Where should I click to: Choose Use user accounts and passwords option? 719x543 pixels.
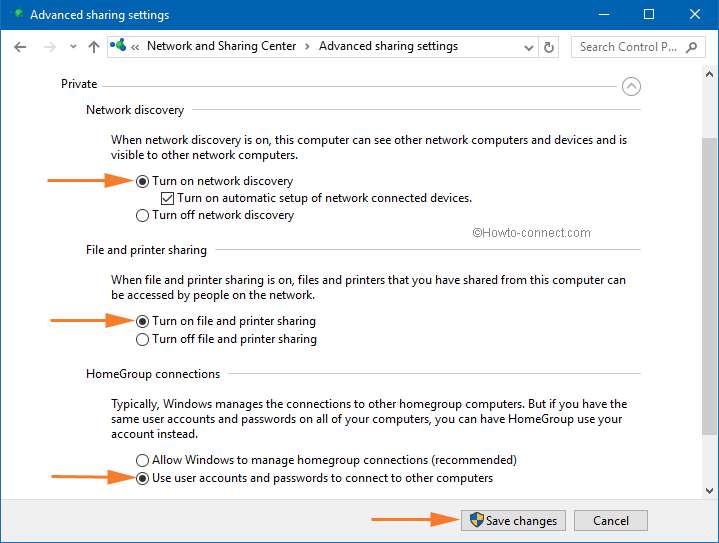pyautogui.click(x=315, y=478)
